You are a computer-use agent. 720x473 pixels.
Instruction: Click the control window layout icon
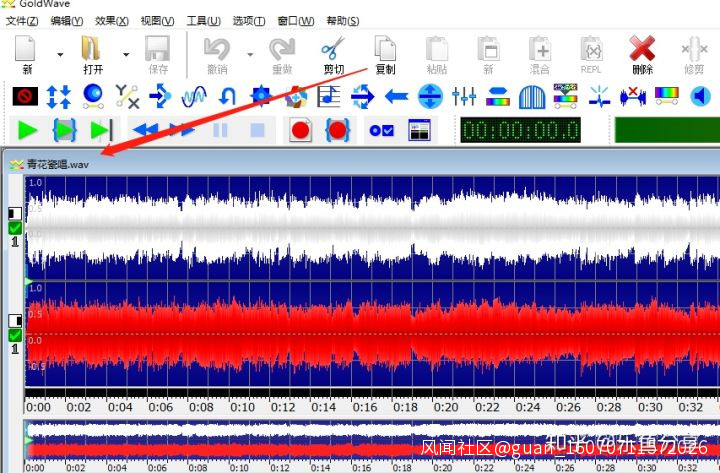pos(419,130)
